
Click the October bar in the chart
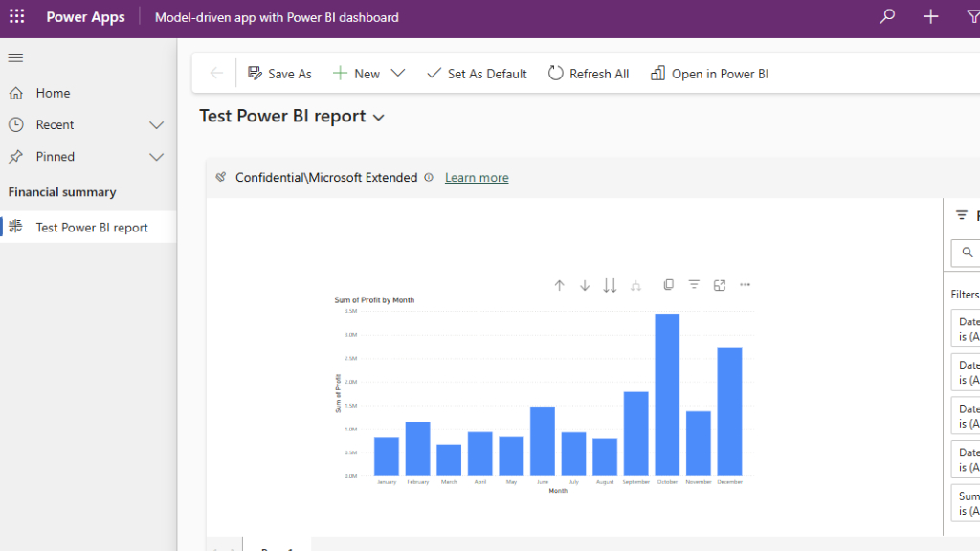pyautogui.click(x=667, y=394)
